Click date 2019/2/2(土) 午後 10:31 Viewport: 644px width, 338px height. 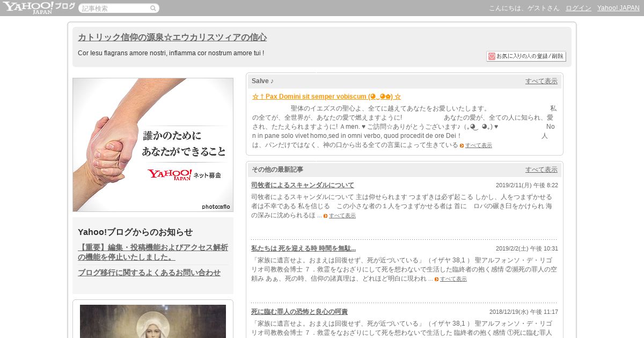click(527, 248)
